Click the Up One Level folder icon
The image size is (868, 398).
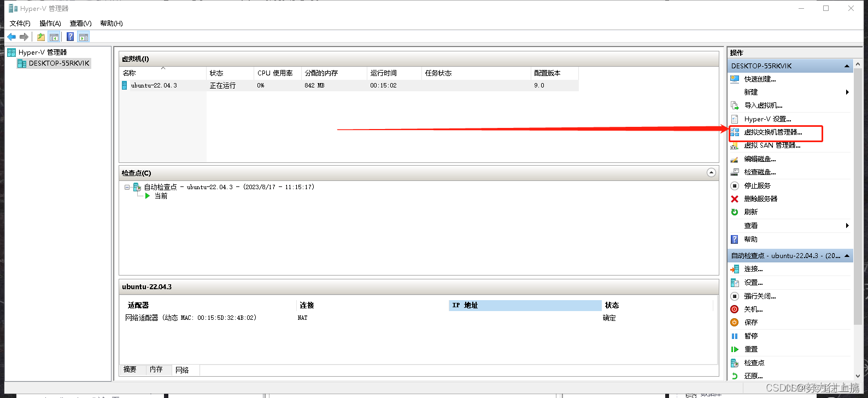pos(41,37)
